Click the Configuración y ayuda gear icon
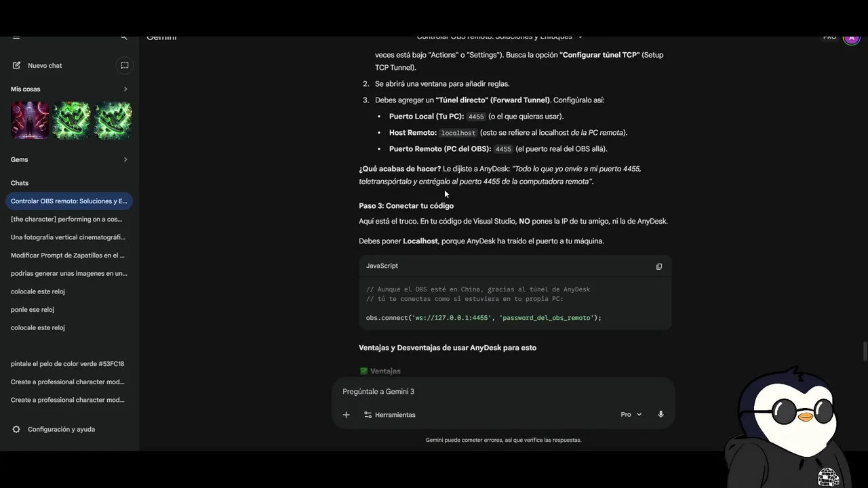The height and width of the screenshot is (488, 868). point(16,430)
